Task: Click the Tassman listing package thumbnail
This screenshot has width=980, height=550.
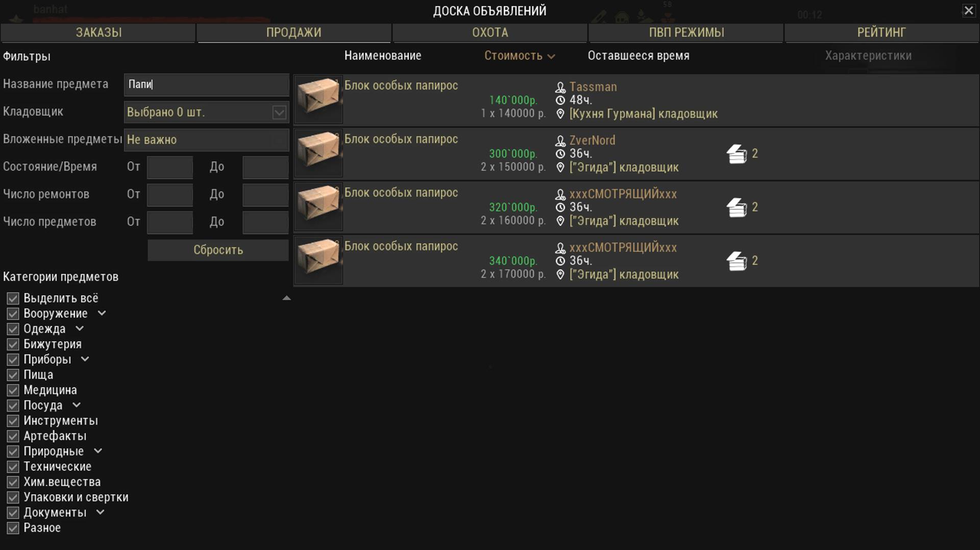Action: [318, 99]
